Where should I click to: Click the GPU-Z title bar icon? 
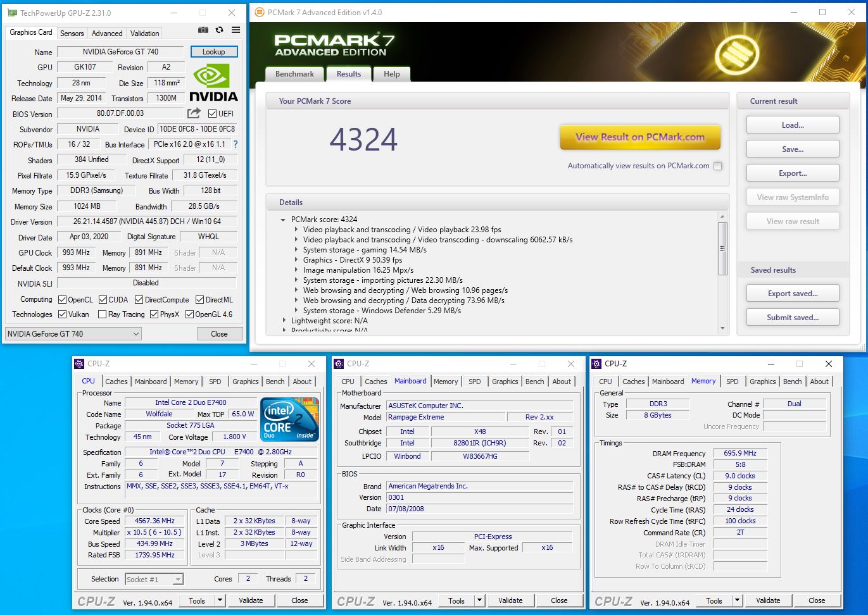[x=13, y=13]
